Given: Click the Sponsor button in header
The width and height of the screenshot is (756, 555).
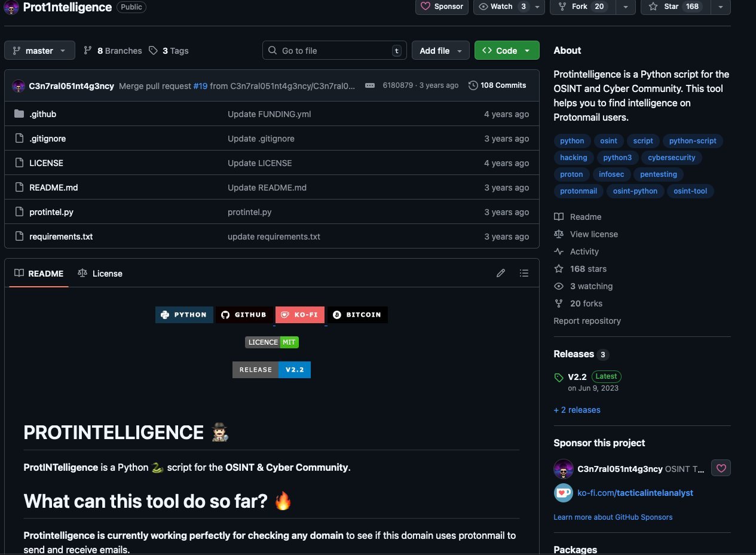Looking at the screenshot, I should pos(442,7).
